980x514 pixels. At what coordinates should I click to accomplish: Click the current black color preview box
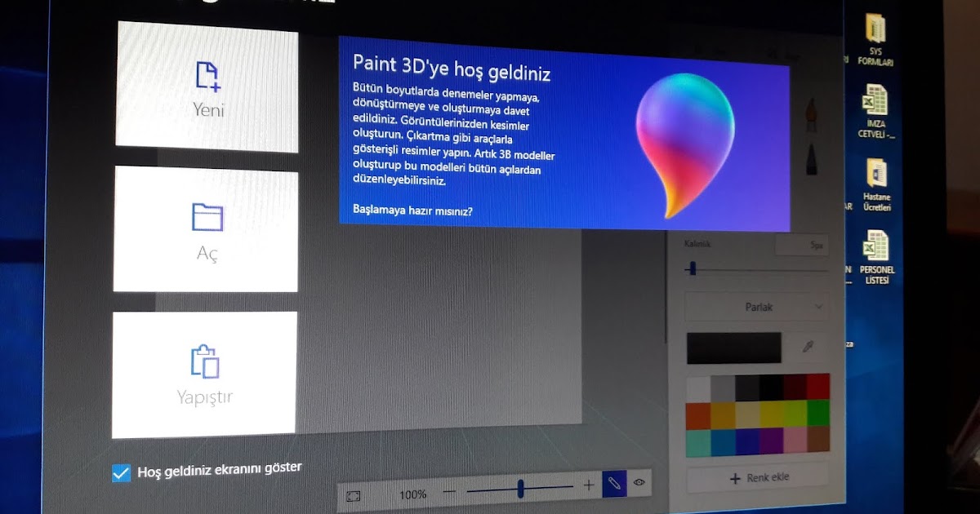734,348
